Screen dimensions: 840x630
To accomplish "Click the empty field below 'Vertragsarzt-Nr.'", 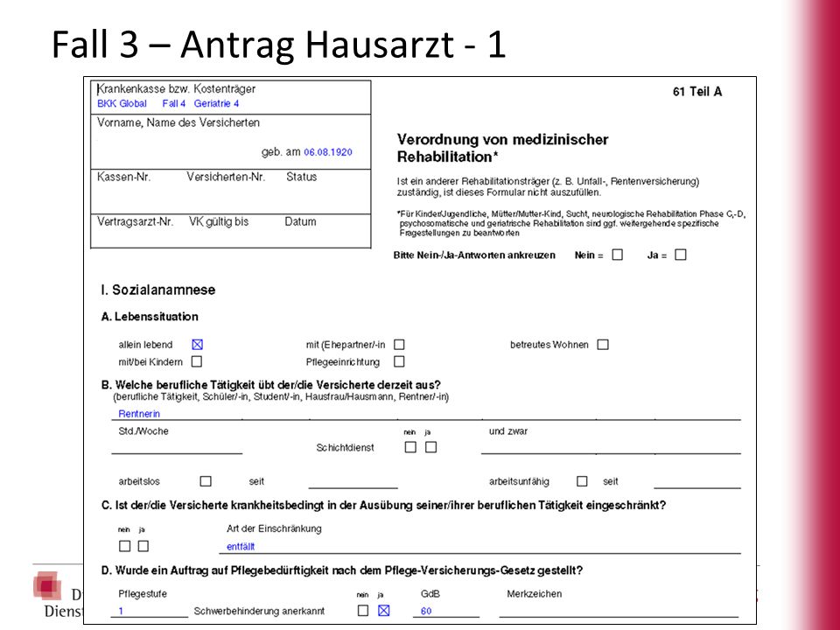I will [x=138, y=238].
